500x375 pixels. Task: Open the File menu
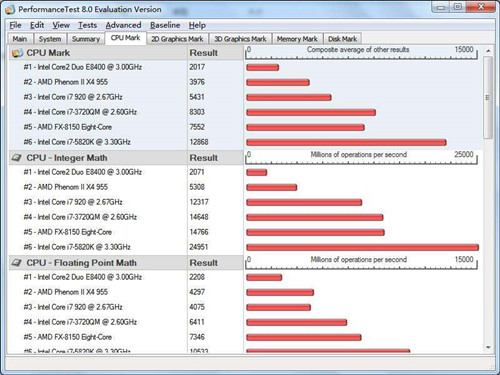15,25
